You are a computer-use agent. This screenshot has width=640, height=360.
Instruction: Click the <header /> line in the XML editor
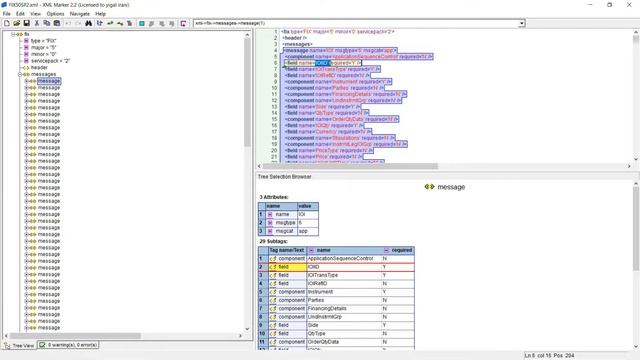294,38
